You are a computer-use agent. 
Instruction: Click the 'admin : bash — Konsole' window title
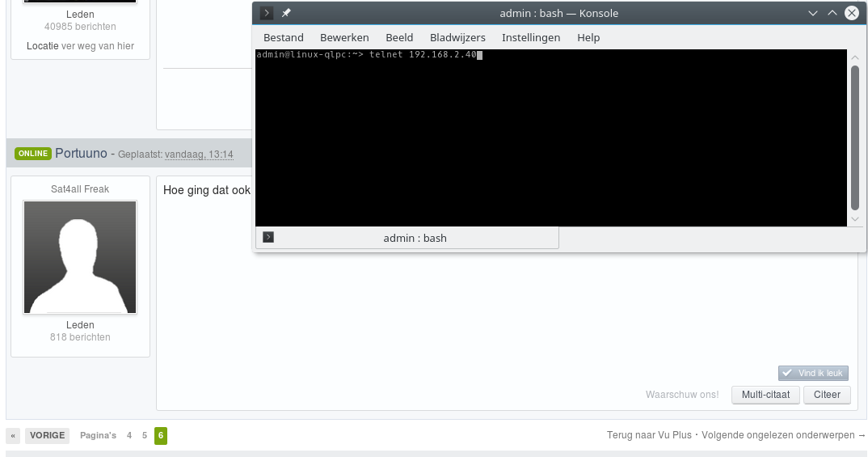coord(558,13)
